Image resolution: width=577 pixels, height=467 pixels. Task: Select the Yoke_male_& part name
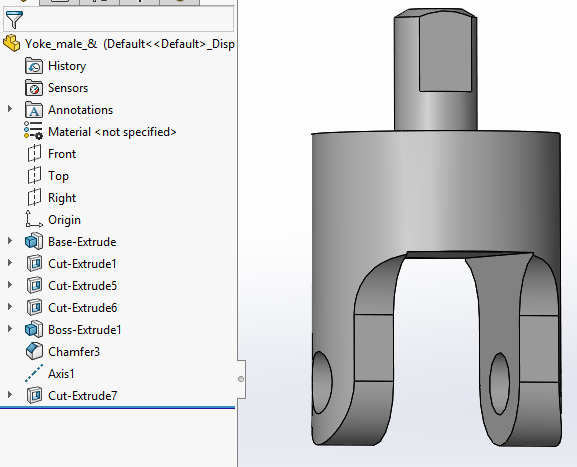click(x=61, y=44)
